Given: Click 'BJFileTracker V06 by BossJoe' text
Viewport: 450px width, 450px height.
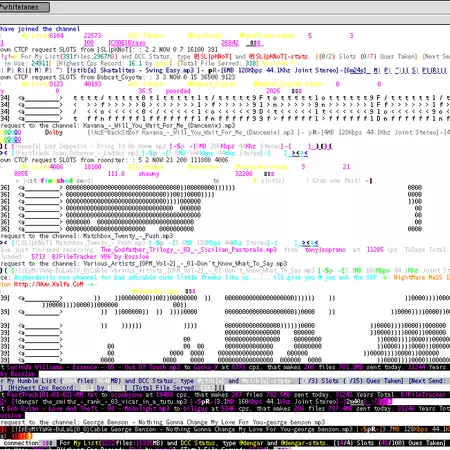Looking at the screenshot, I should pos(100,257).
